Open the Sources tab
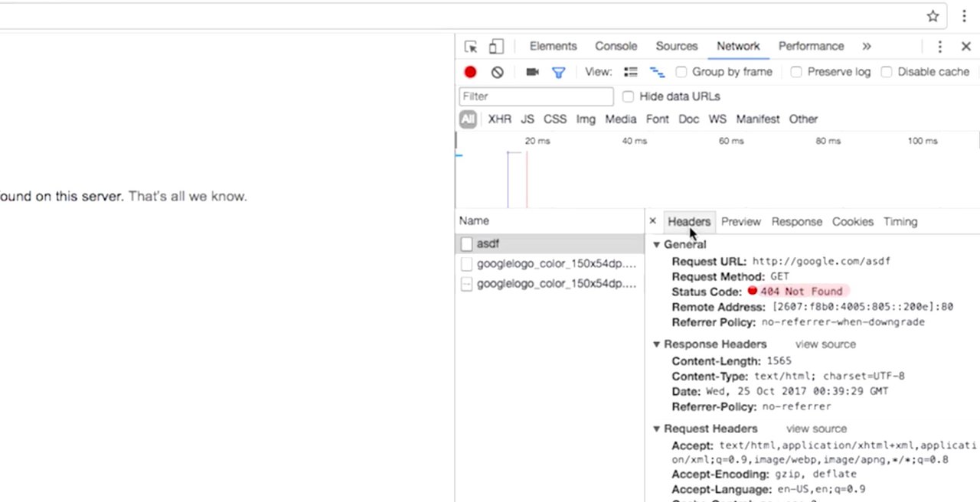Viewport: 980px width, 502px height. click(677, 46)
